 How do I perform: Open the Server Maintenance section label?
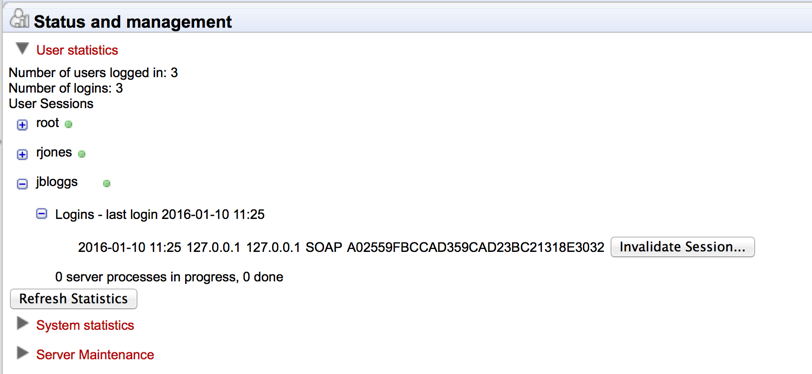click(95, 355)
